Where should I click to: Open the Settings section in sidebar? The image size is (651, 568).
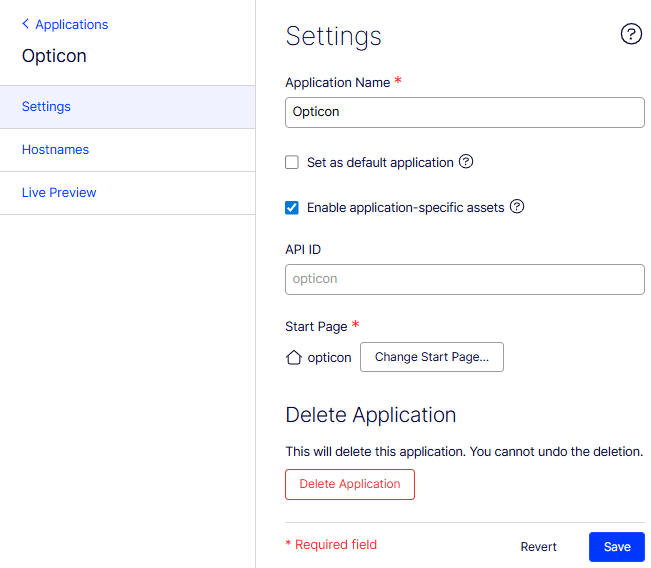click(x=47, y=107)
